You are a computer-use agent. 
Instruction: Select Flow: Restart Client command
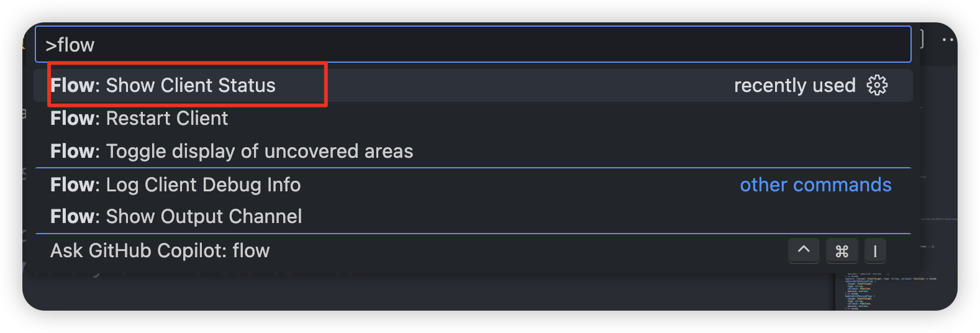139,118
